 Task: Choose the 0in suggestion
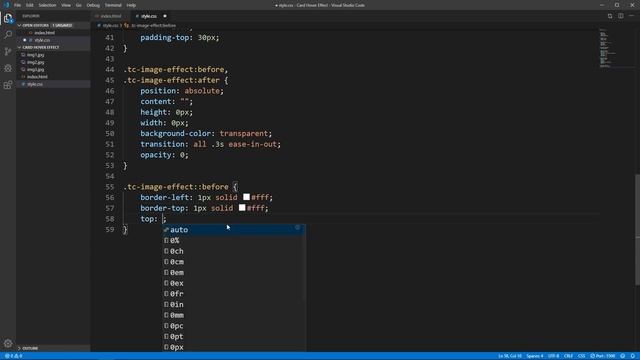pyautogui.click(x=234, y=304)
